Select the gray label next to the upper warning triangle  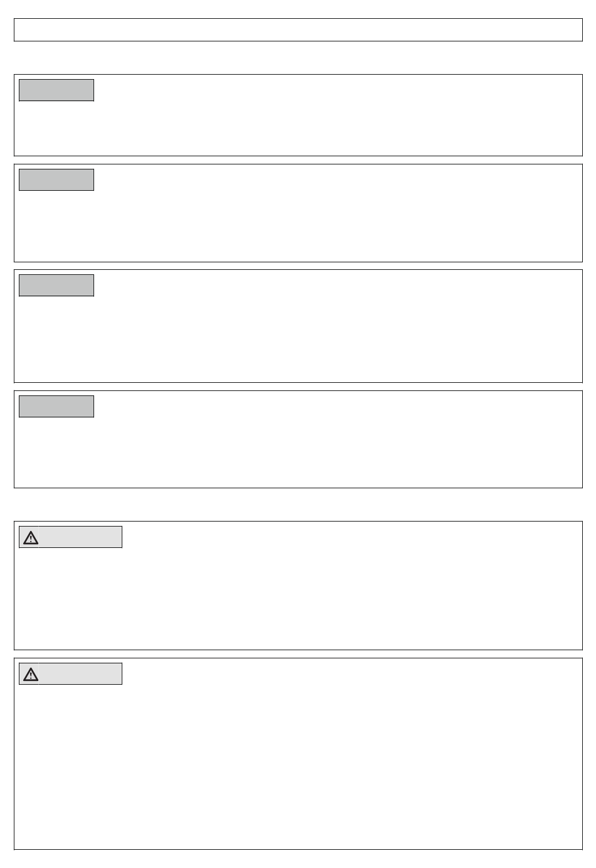tap(80, 537)
